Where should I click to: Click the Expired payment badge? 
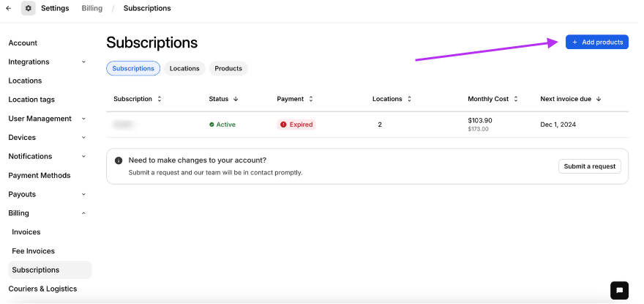click(296, 125)
